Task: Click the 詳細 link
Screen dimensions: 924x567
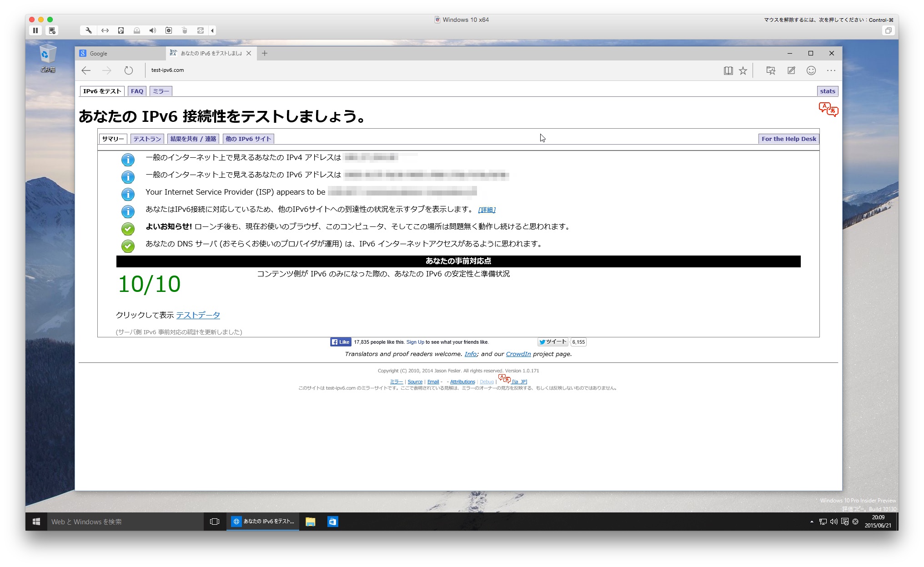Action: pyautogui.click(x=487, y=210)
